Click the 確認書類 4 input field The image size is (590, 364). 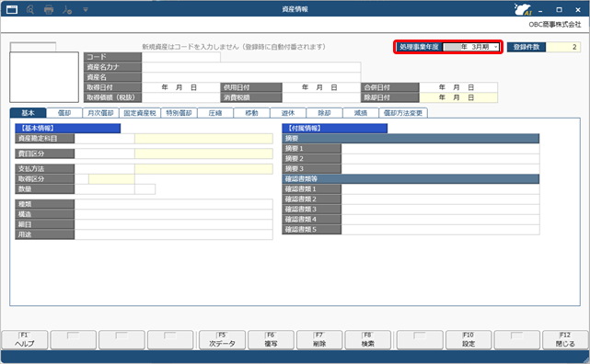click(x=440, y=220)
